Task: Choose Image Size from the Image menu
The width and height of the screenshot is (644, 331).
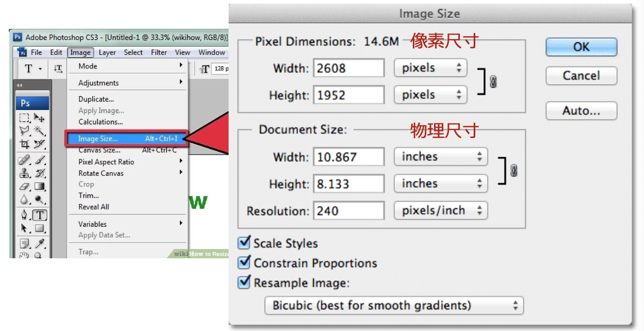Action: pos(98,139)
